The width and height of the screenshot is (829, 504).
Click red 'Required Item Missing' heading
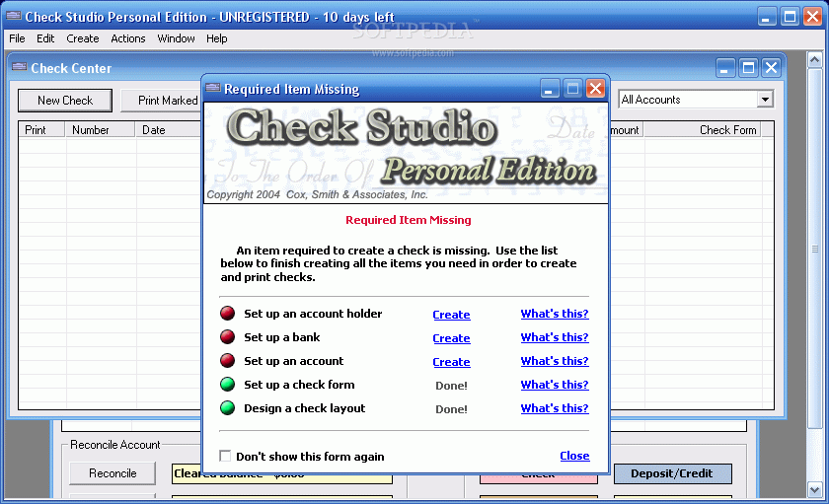point(409,220)
